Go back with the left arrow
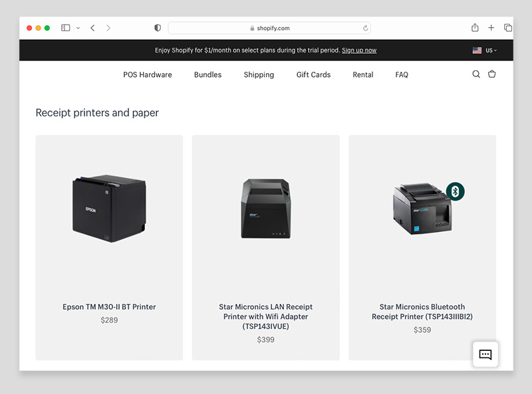Viewport: 532px width, 394px height. click(x=92, y=28)
